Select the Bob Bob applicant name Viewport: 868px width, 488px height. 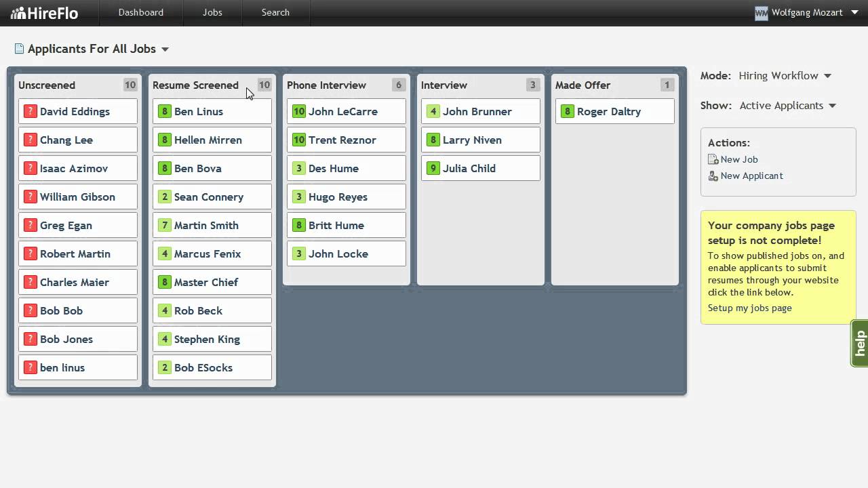tap(61, 310)
